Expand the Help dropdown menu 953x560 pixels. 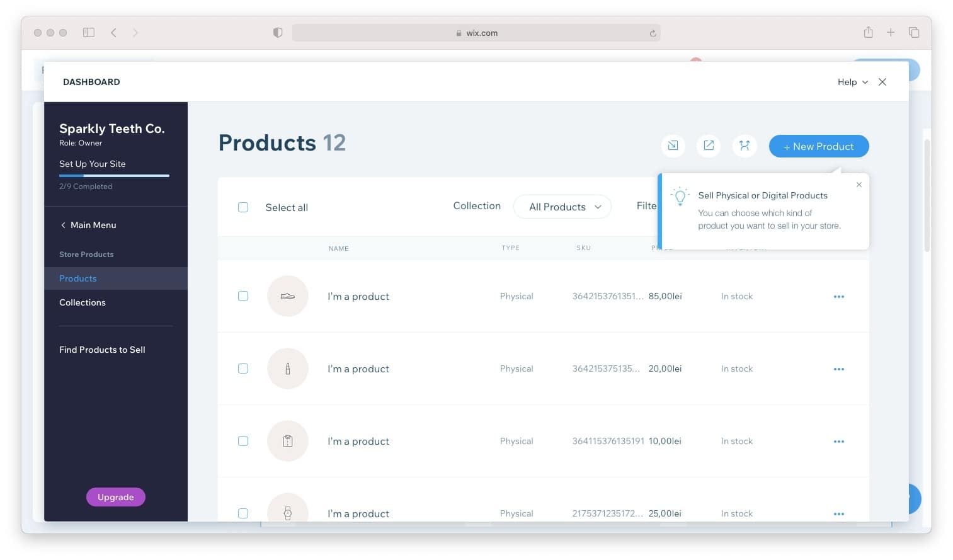pyautogui.click(x=852, y=82)
